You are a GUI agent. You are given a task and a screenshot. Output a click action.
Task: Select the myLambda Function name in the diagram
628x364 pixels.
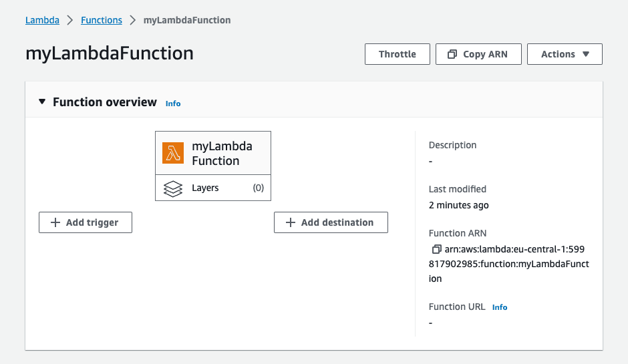point(222,153)
